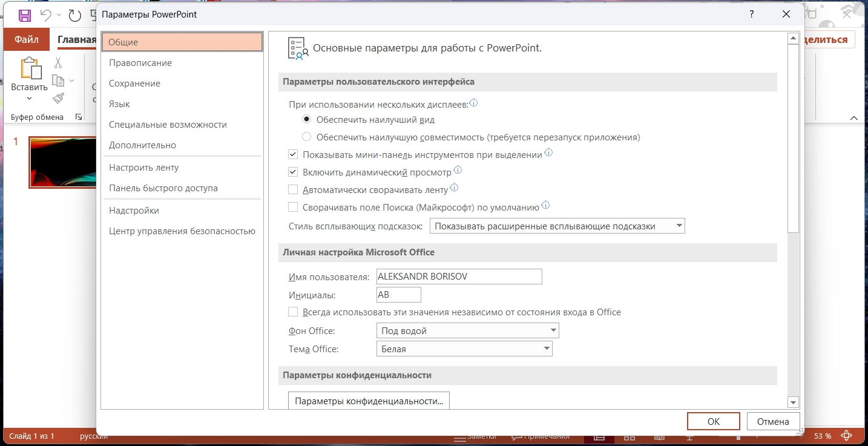Open the Буфер обмена dialog launcher
This screenshot has height=446, width=868.
[78, 117]
